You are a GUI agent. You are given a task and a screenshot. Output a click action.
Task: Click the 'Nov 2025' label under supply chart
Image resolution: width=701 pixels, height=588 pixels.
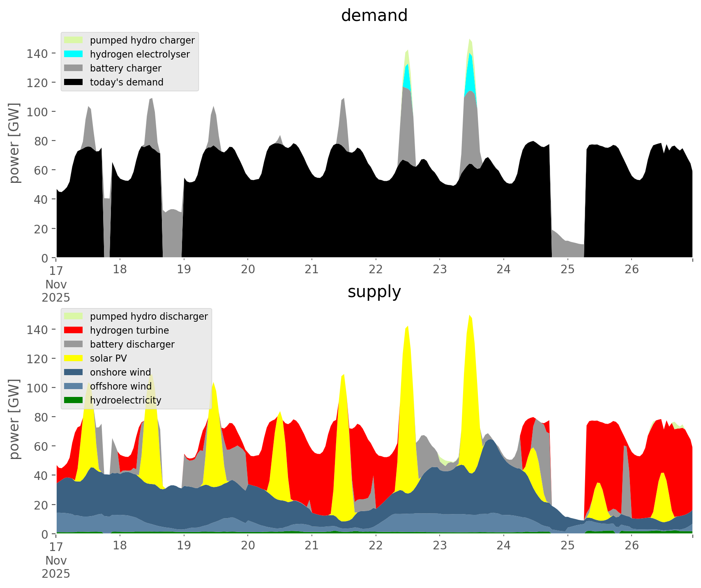coord(56,567)
